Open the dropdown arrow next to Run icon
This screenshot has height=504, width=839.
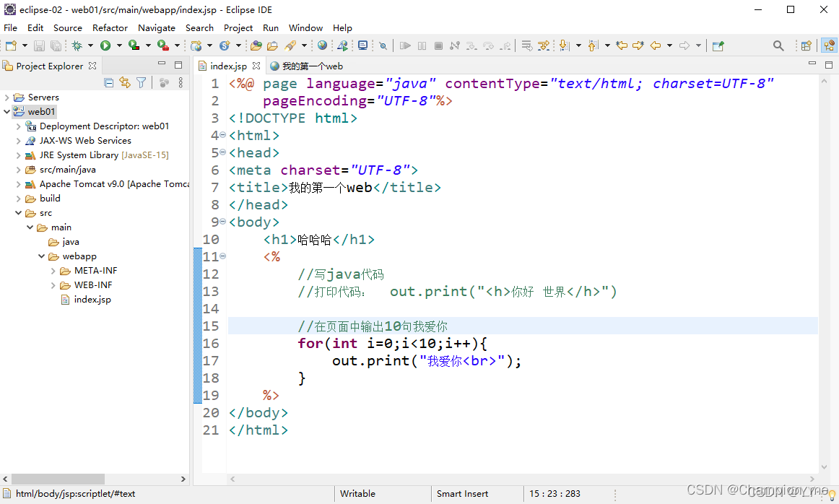point(119,46)
